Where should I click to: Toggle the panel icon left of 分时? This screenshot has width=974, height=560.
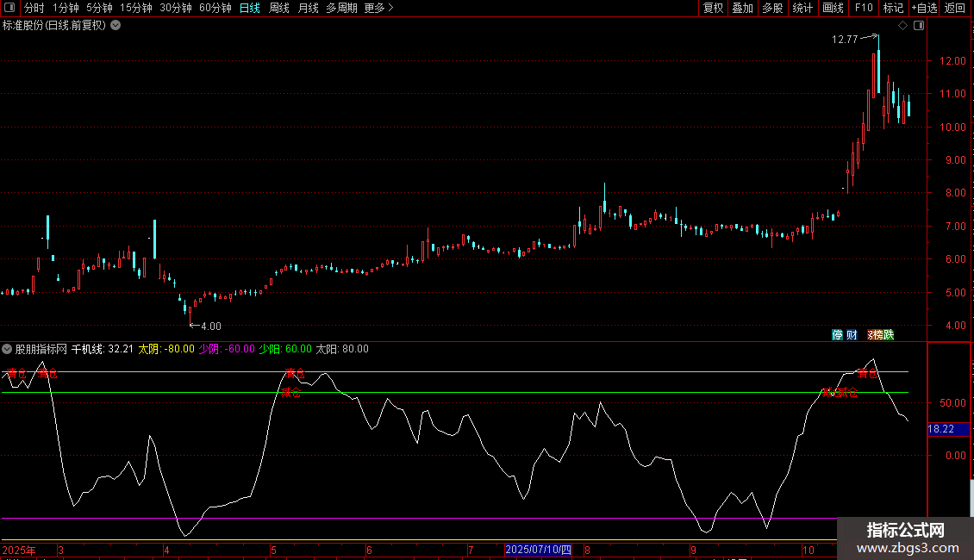[9, 8]
